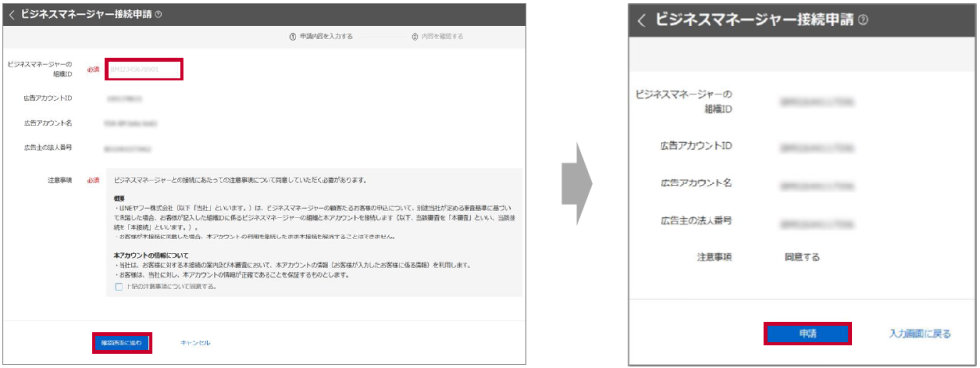Click 広告主の法人番号 label in left input panel
The image size is (980, 368).
tap(47, 148)
